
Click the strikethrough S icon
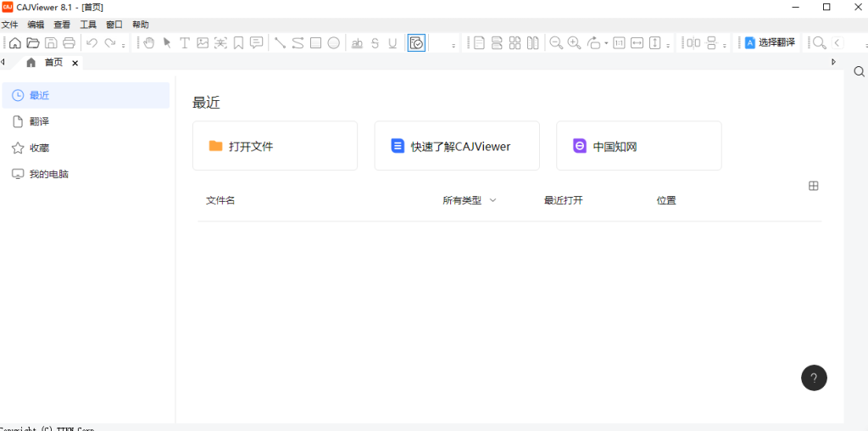click(375, 42)
